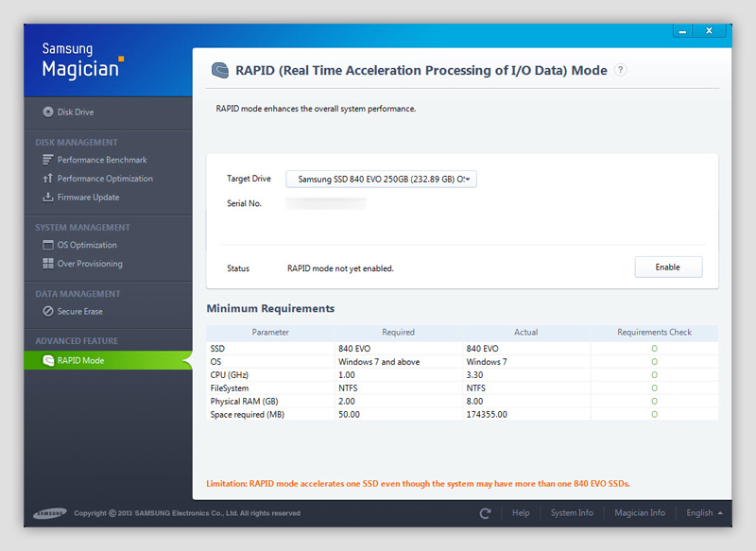Click the Performance Optimization arrows icon
Screen dimensions: 756x551
tap(48, 179)
